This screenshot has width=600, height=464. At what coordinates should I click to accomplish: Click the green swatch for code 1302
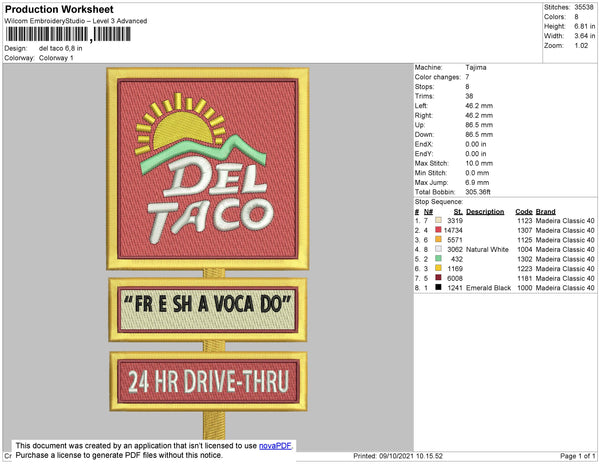(439, 259)
